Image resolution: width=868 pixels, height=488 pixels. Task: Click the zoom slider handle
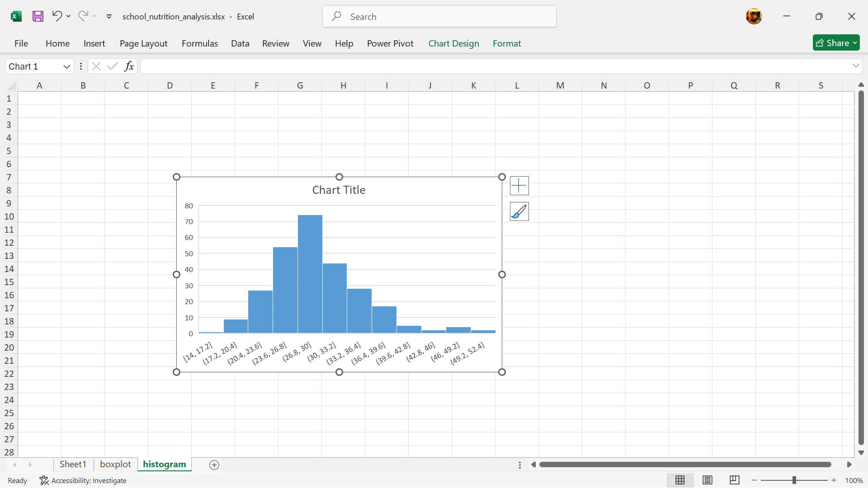click(794, 480)
